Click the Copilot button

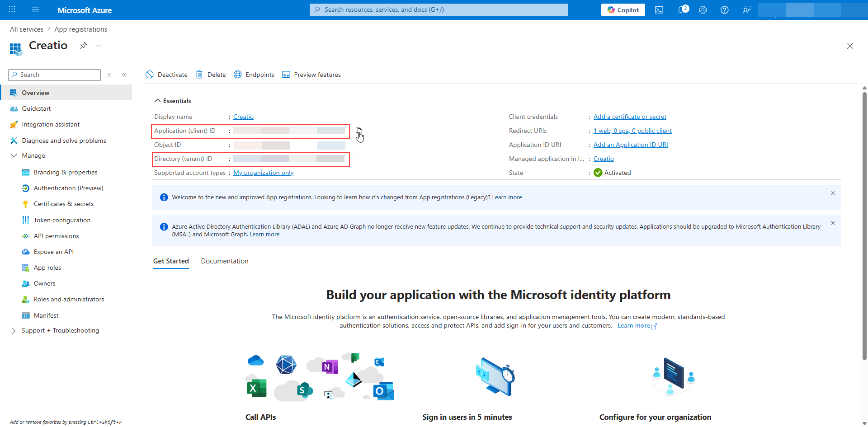click(623, 9)
